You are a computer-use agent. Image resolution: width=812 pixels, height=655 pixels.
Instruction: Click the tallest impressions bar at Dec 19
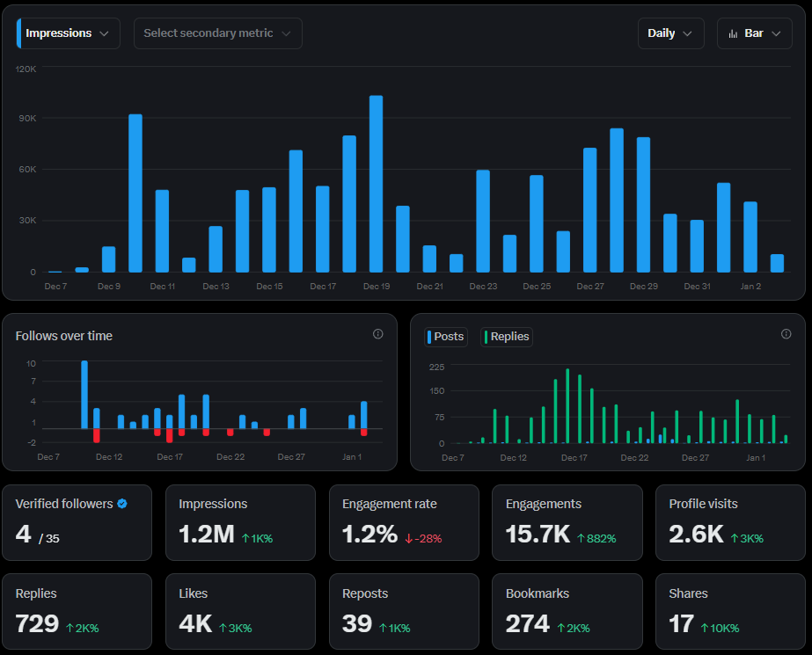point(377,185)
